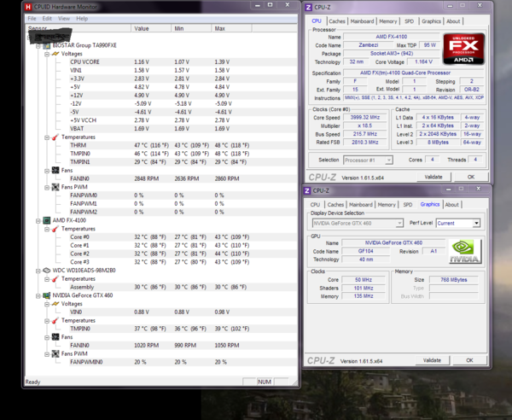Click the HWMonitor red H title icon

click(x=28, y=7)
